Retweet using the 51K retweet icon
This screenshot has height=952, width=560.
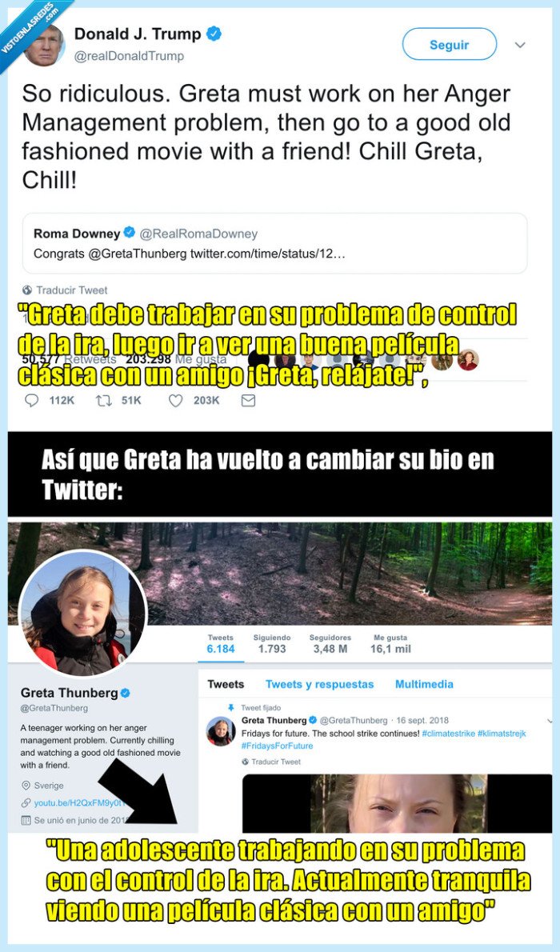click(x=102, y=400)
